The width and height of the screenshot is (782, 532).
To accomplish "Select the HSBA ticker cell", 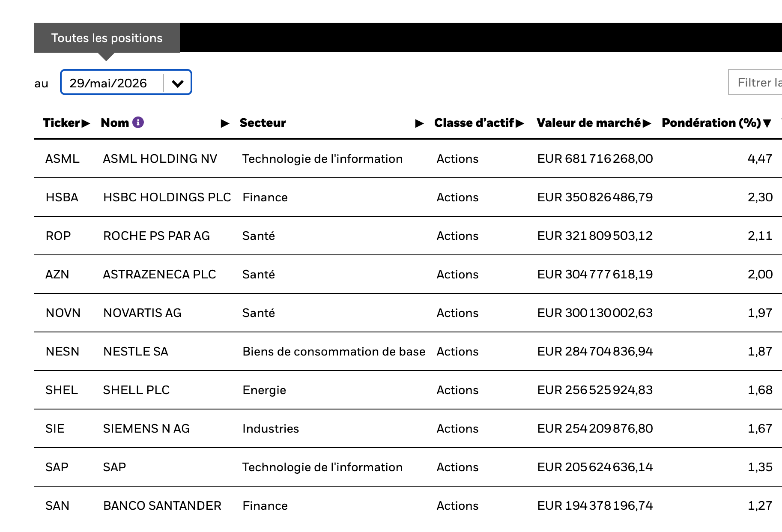I will tap(62, 197).
